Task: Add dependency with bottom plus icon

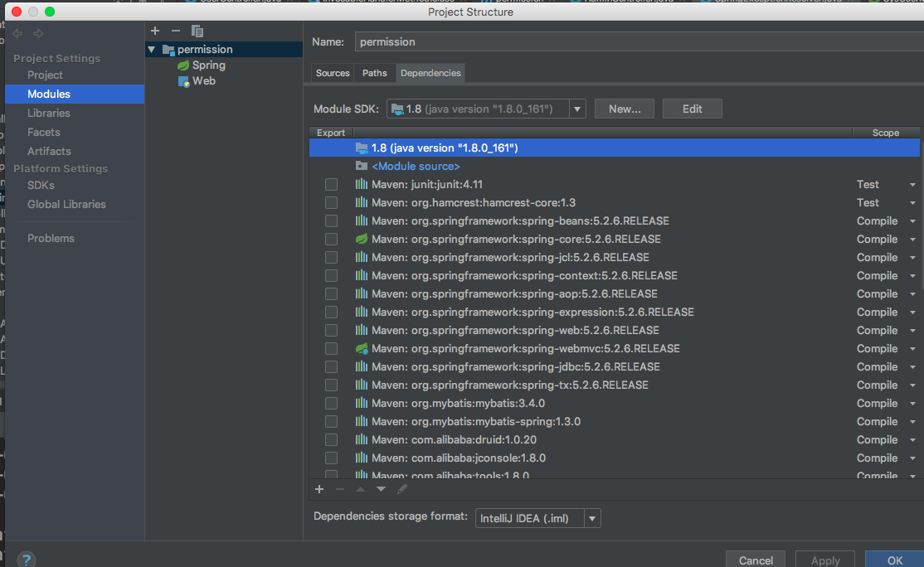Action: pyautogui.click(x=319, y=489)
